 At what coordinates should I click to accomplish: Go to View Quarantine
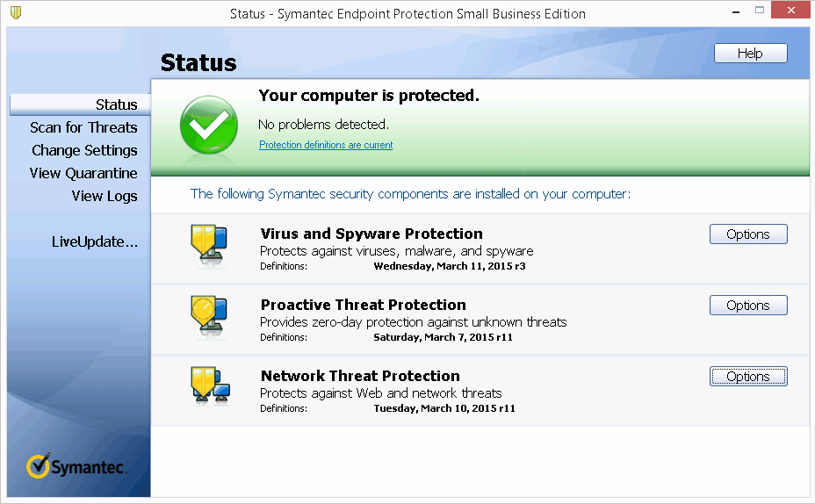tap(83, 173)
